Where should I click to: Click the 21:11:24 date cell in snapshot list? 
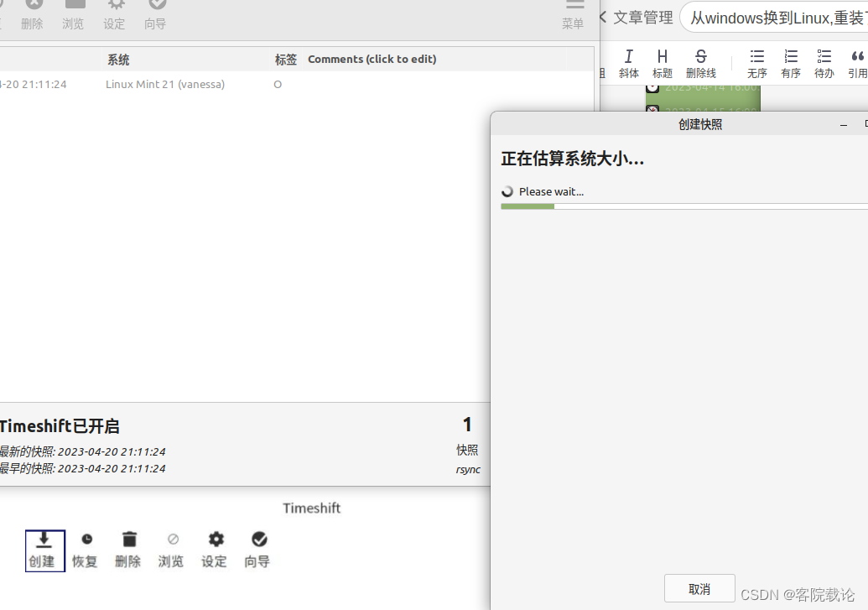(34, 85)
